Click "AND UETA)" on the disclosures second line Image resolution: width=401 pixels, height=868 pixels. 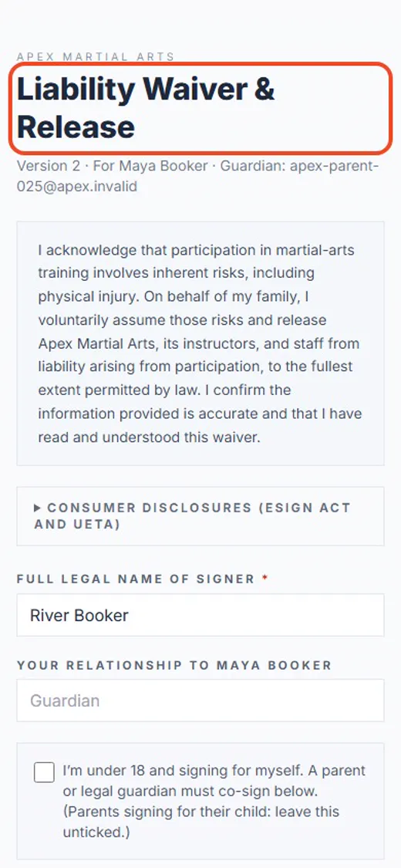(77, 524)
